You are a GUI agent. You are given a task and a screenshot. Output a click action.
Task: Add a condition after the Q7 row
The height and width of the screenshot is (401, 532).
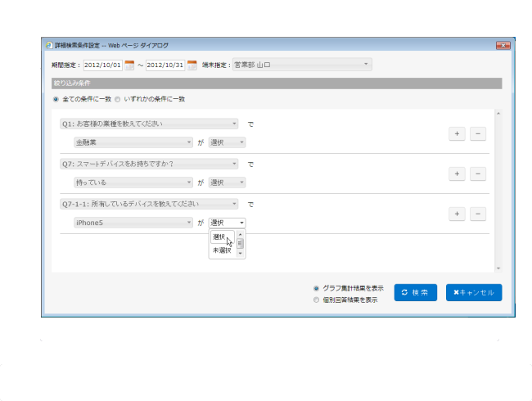coord(458,173)
